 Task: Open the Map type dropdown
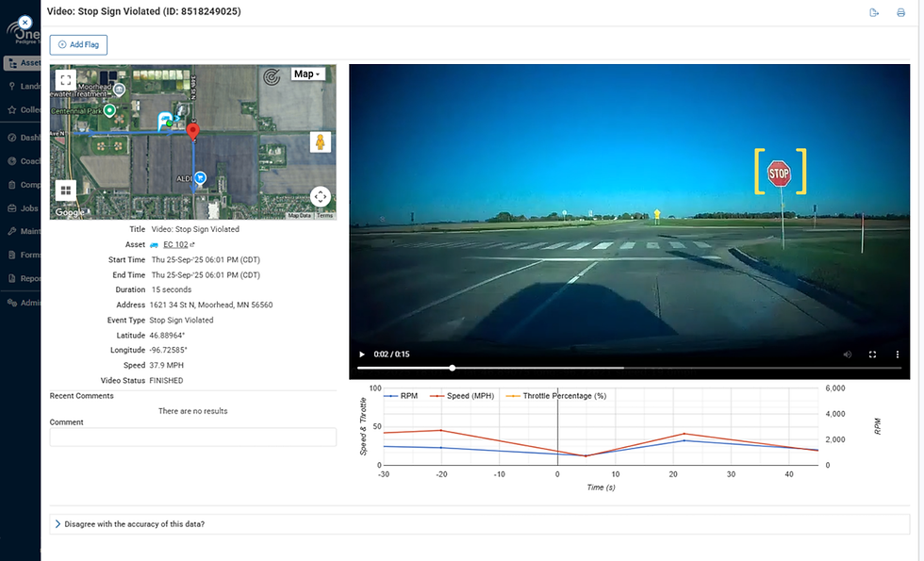[x=306, y=73]
